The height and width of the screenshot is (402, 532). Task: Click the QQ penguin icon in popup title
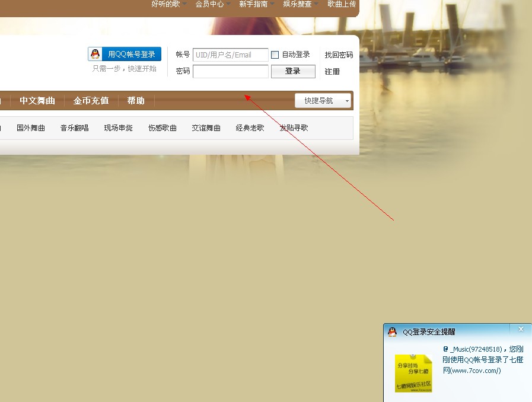[393, 332]
